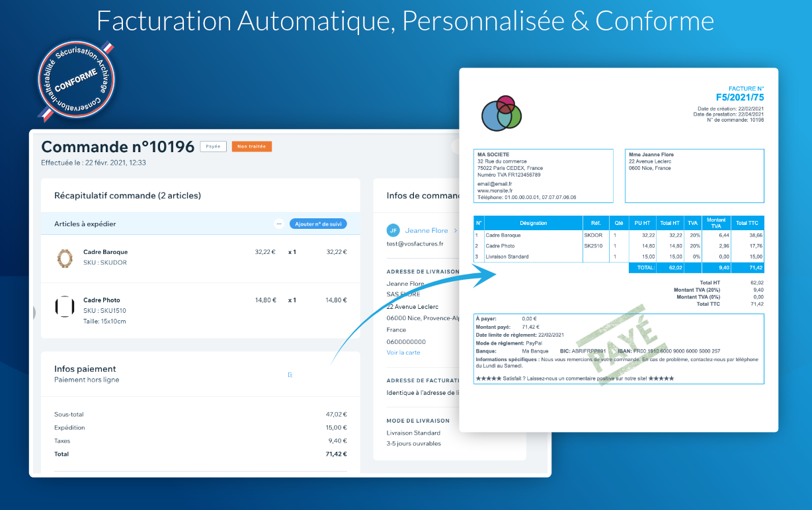Open the Récapitulatif commande section header
The height and width of the screenshot is (510, 812).
128,195
